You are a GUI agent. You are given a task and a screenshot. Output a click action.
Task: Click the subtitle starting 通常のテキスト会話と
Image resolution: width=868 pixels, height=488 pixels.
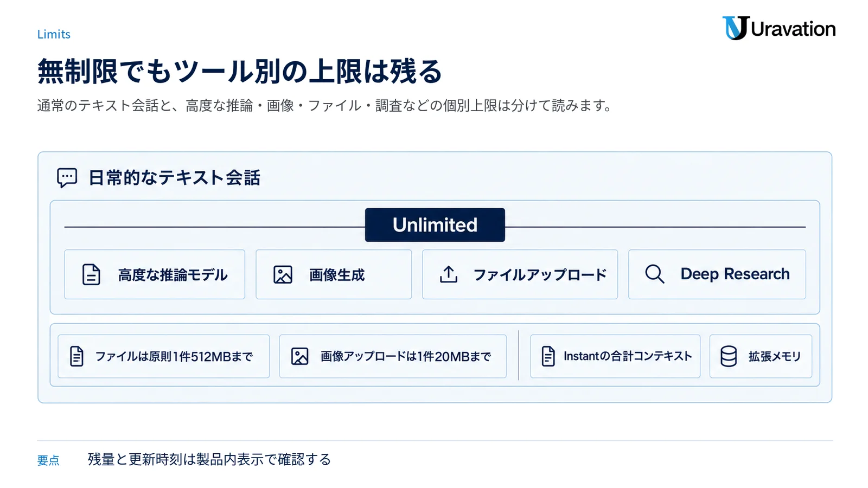324,105
